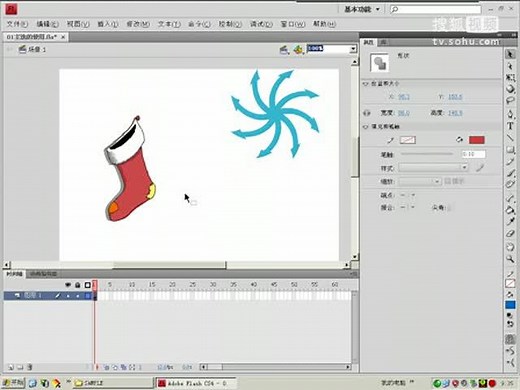The image size is (520, 390).
Task: Click the Y position value
Action: 455,97
